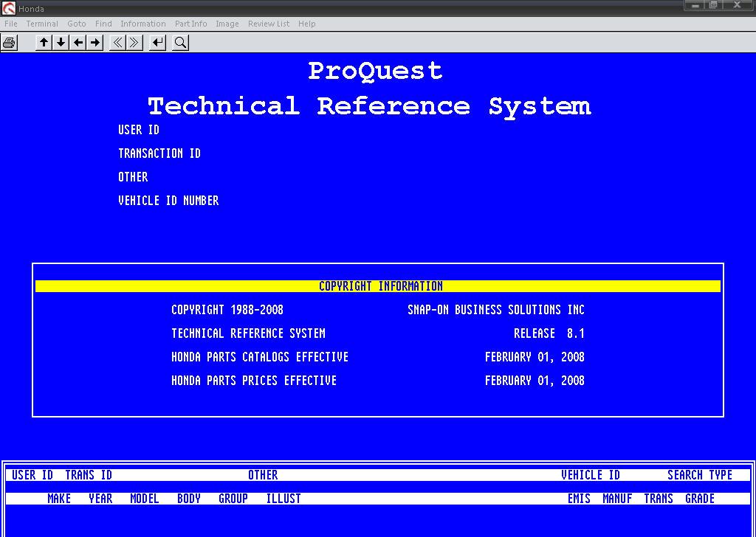
Task: Click HONDA PARTS CATALOGS EFFECTIVE text
Action: 260,357
